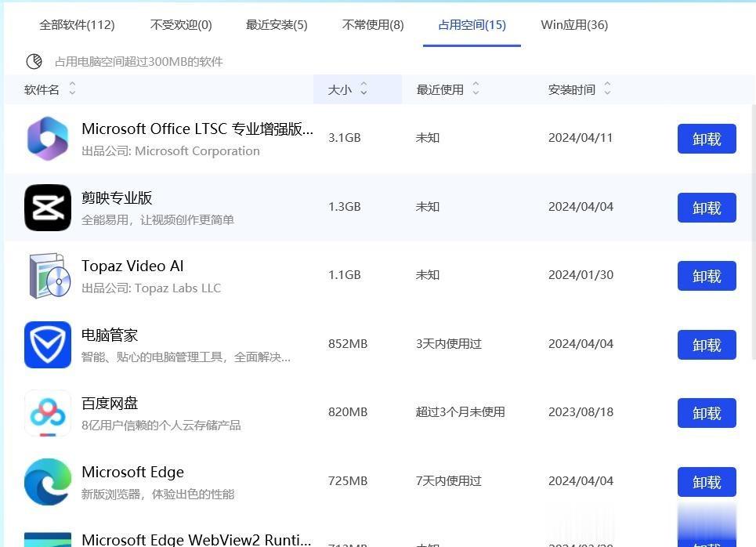This screenshot has width=756, height=547.
Task: Click the 1.1GB size value
Action: tap(344, 274)
